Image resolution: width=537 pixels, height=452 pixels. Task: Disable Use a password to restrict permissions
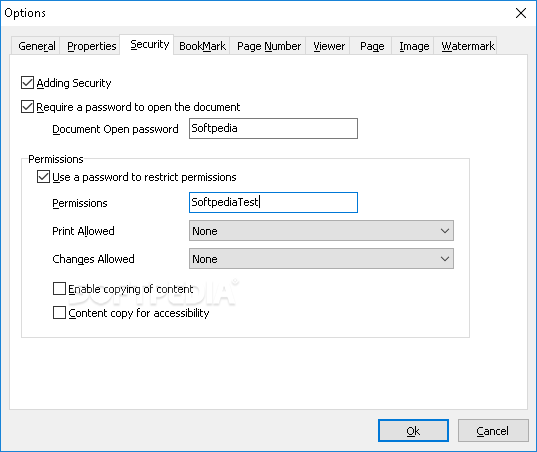point(43,177)
